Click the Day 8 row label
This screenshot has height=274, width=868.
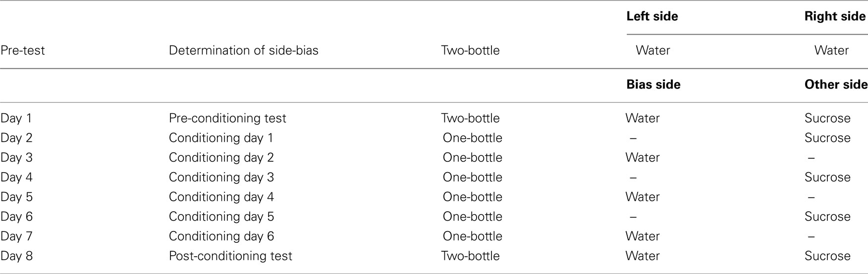click(x=16, y=256)
